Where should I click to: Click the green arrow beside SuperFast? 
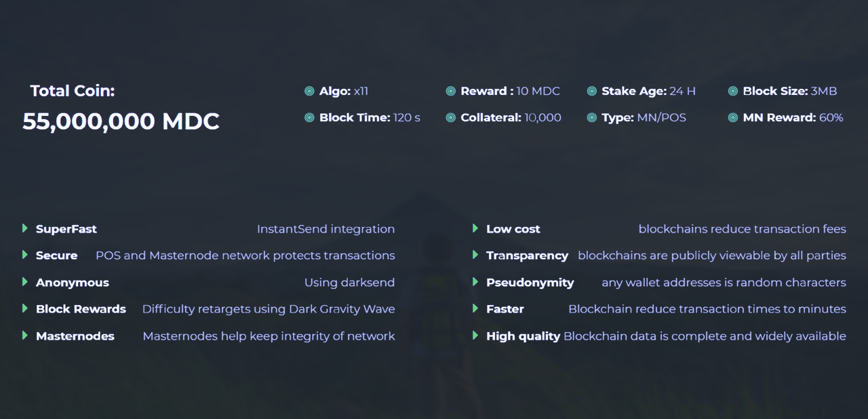(25, 228)
